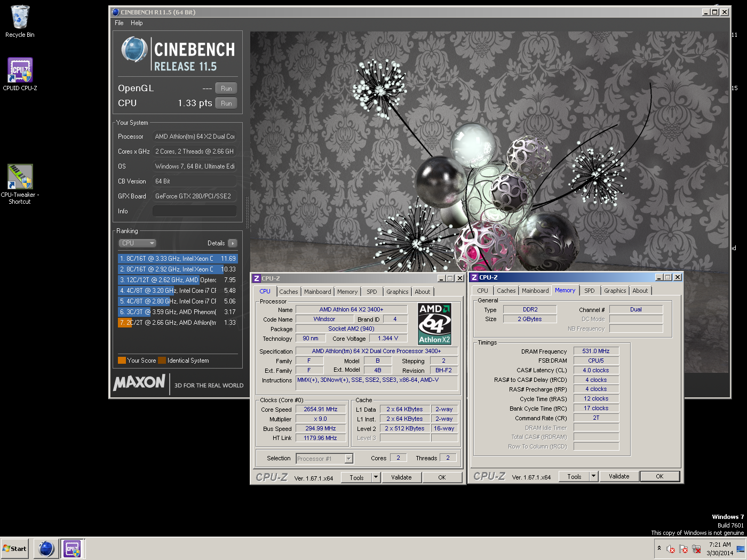
Task: Click the MAXON logo
Action: click(140, 382)
